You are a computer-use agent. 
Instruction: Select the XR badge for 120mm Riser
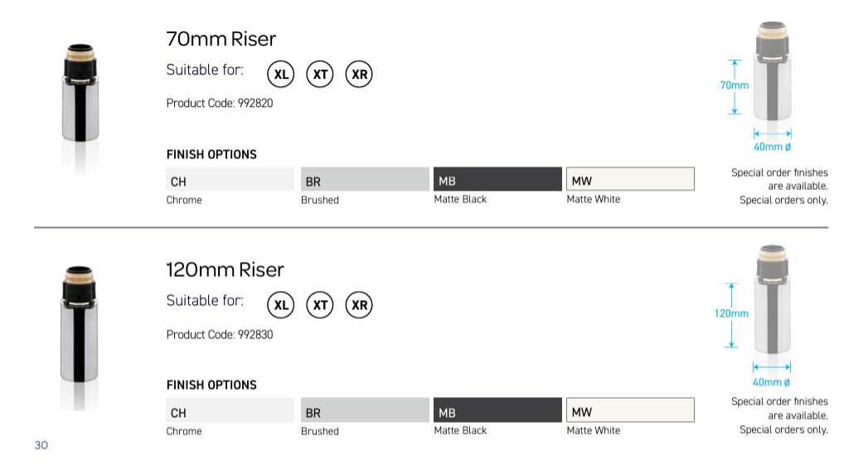pos(359,305)
